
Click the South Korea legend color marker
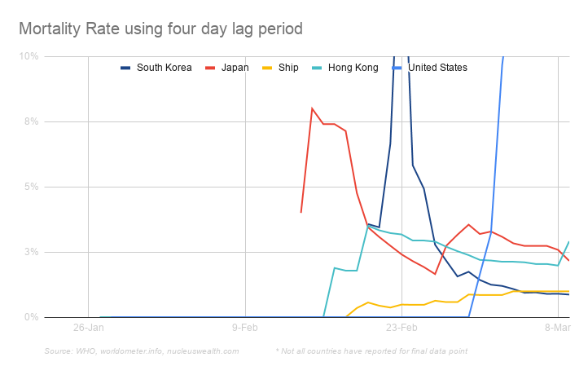pyautogui.click(x=126, y=68)
